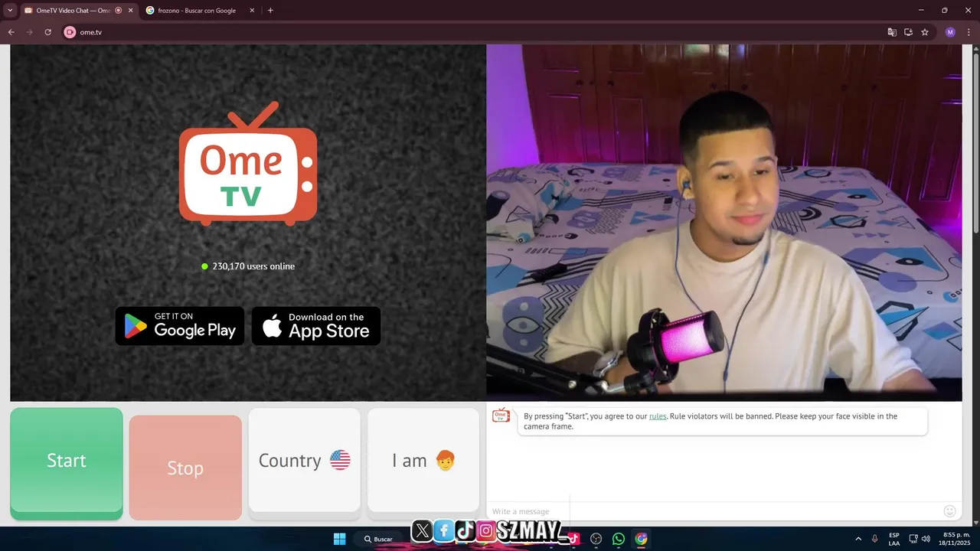The height and width of the screenshot is (551, 980).
Task: Click the tab recording indicator on OmeTV tab
Action: coord(119,11)
